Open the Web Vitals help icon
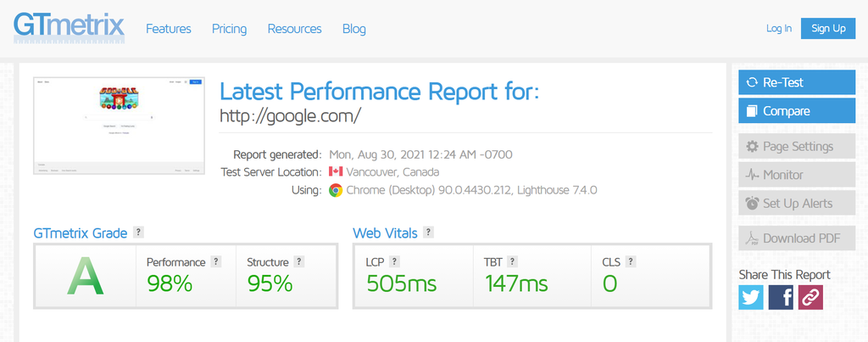The height and width of the screenshot is (342, 868). (x=429, y=233)
